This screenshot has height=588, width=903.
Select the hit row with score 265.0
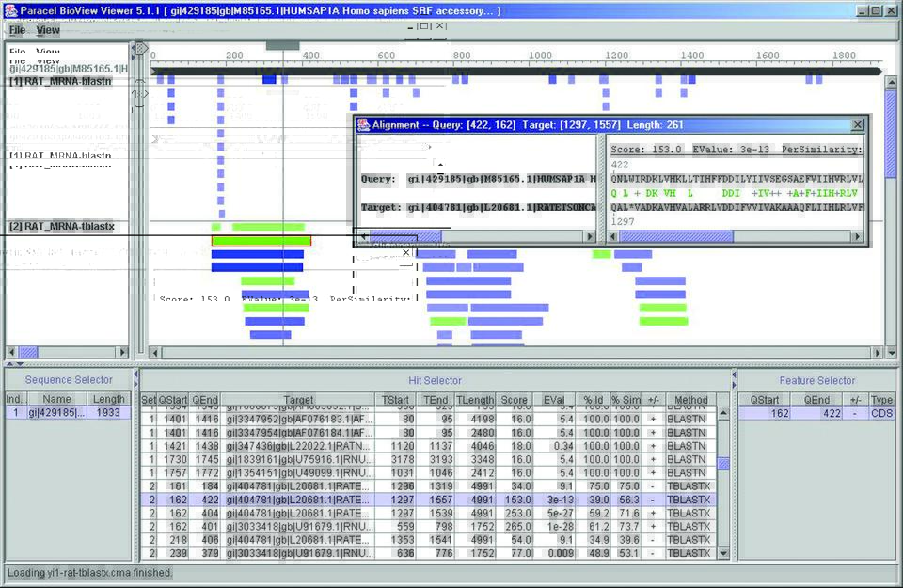point(433,527)
